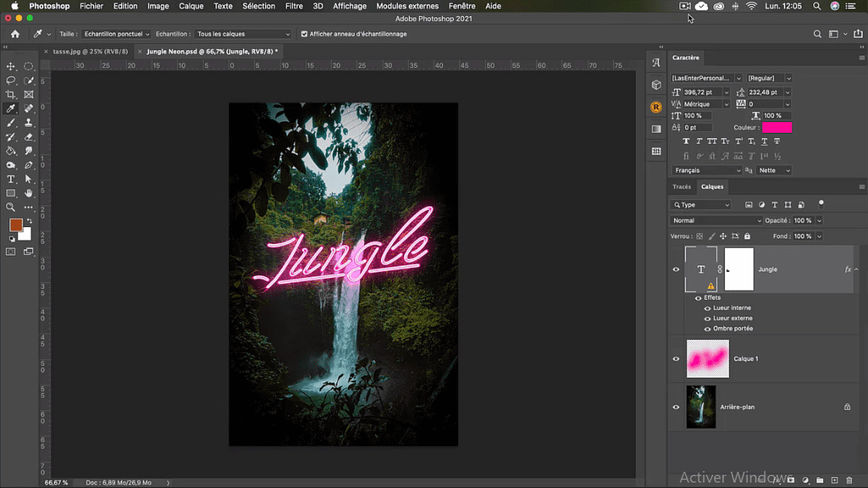
Task: Choose the Clone Stamp tool
Action: tap(29, 123)
